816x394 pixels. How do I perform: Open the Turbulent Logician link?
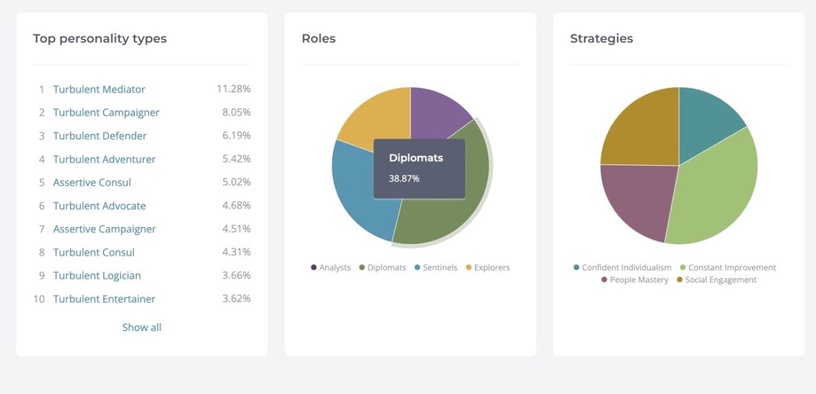(97, 276)
